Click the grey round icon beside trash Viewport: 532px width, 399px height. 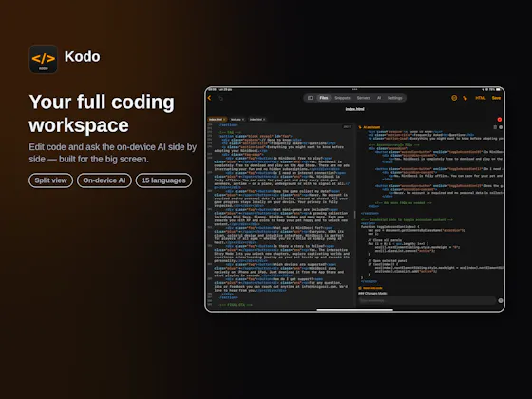pyautogui.click(x=501, y=127)
